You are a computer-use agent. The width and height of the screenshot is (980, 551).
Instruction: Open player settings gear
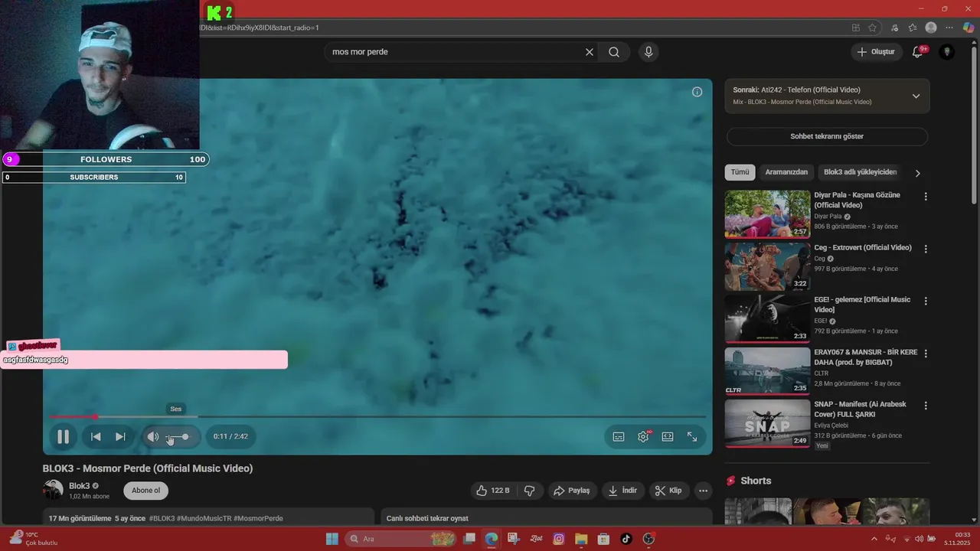[643, 436]
